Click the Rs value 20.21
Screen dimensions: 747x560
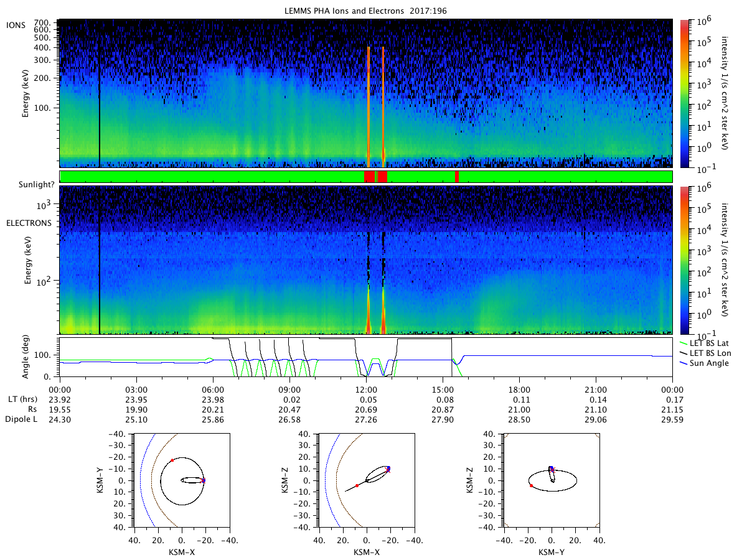[x=213, y=410]
